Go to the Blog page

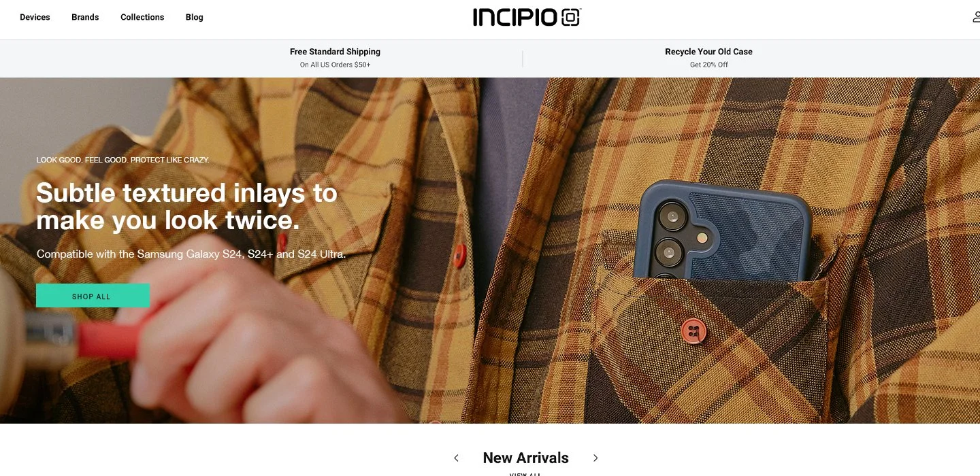194,17
